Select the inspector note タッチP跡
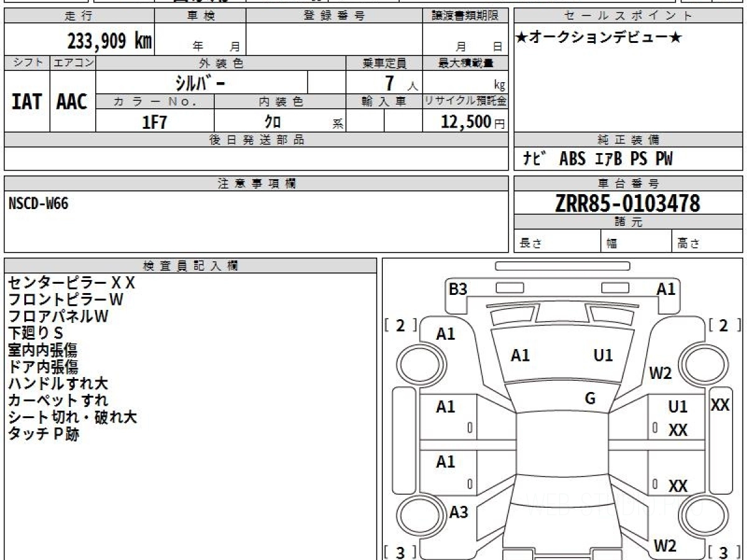The image size is (747, 560). [44, 434]
